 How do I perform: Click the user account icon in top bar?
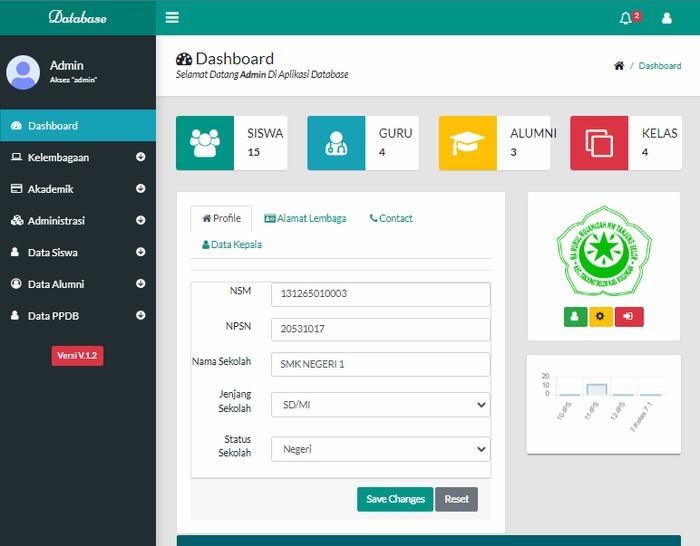[667, 18]
